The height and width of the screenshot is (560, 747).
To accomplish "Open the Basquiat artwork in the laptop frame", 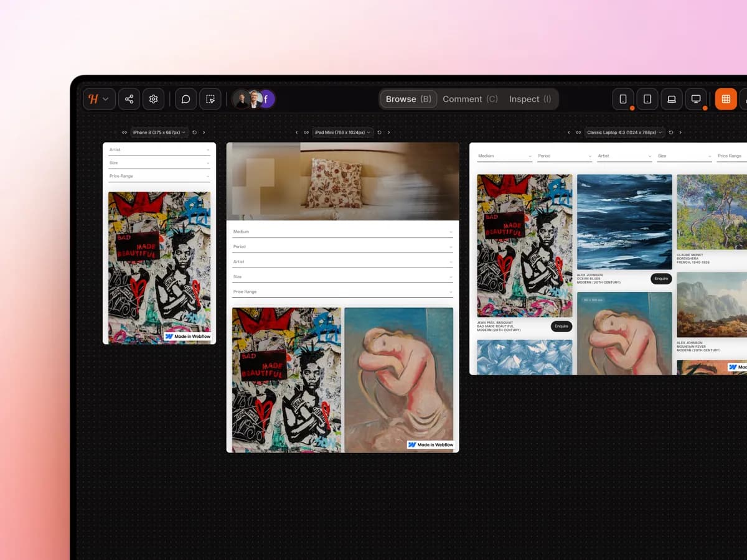I will 525,246.
